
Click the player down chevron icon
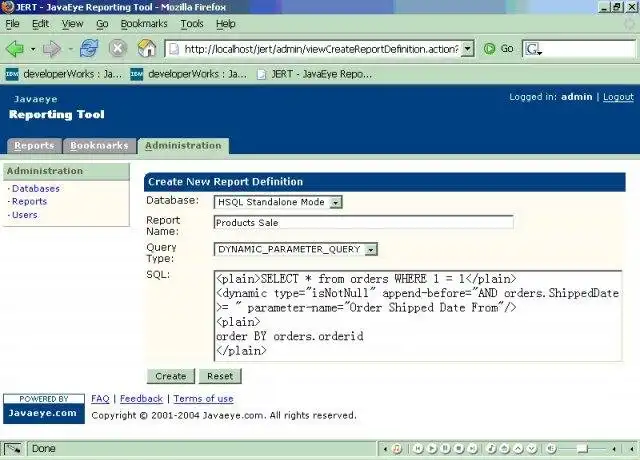point(532,449)
